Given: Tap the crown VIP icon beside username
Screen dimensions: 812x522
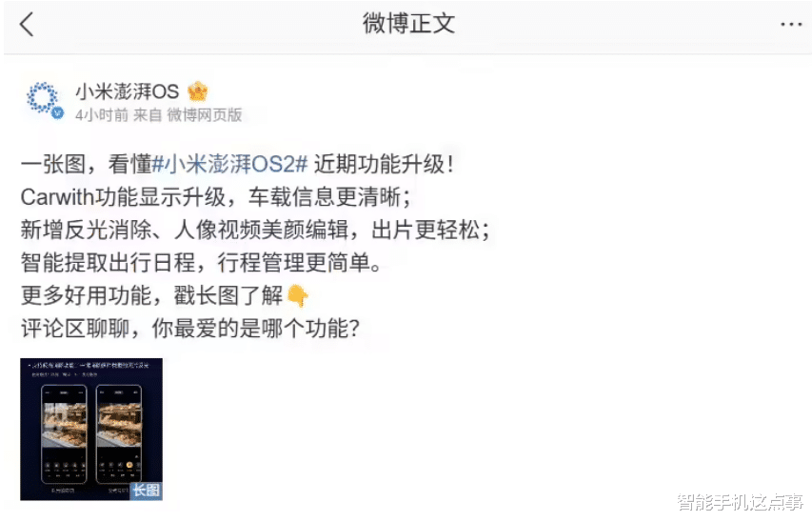Looking at the screenshot, I should click(x=197, y=91).
